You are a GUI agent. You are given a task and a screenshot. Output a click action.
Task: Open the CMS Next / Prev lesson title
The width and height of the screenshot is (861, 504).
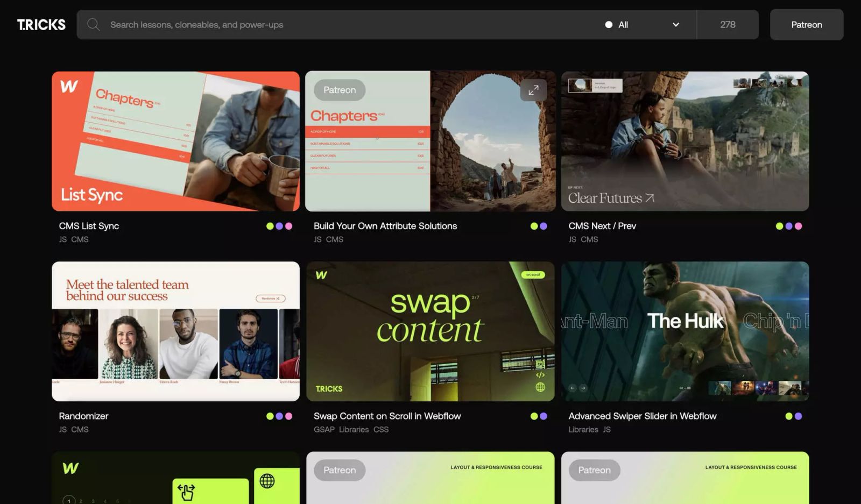pos(602,226)
